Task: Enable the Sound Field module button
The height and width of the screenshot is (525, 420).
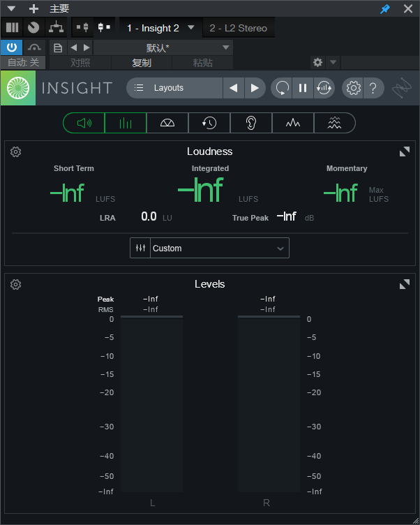Action: click(x=167, y=124)
